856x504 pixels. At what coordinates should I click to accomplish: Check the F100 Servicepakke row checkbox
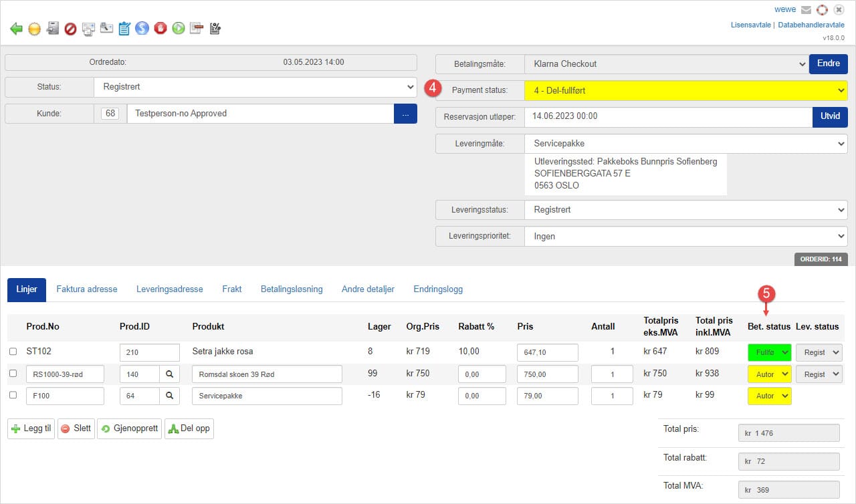[x=13, y=395]
